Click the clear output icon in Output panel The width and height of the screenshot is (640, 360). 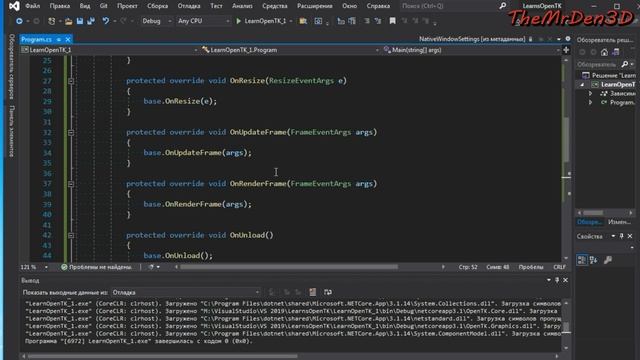(313, 292)
